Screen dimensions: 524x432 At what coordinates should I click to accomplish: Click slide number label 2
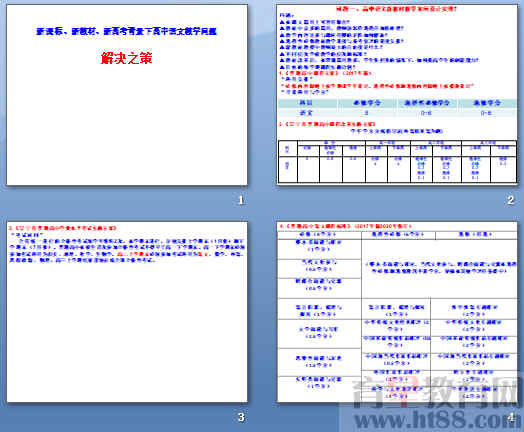pos(510,200)
